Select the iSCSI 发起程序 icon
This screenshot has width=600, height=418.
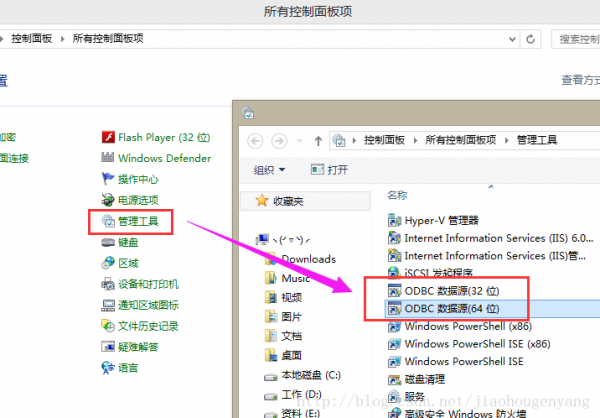click(395, 272)
